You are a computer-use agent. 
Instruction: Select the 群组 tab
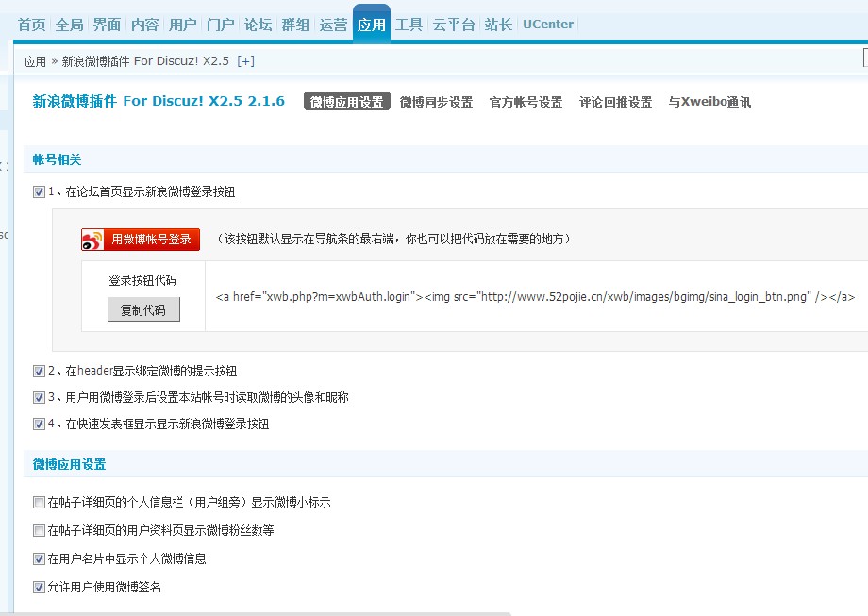(x=295, y=25)
